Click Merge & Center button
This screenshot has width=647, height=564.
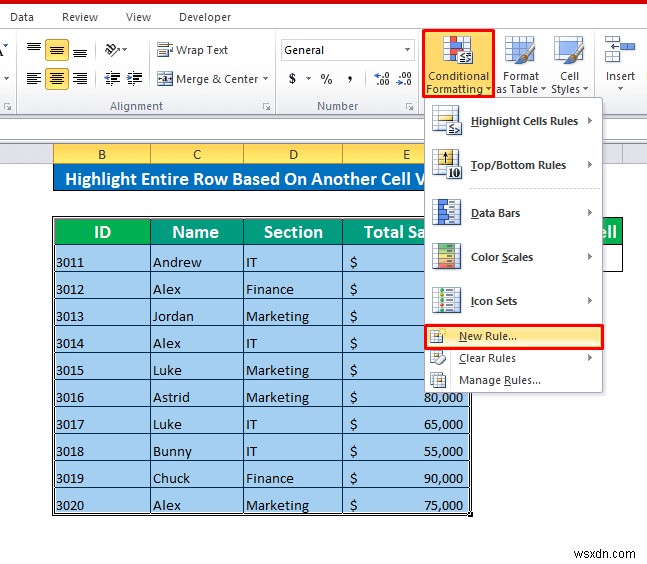tap(207, 78)
